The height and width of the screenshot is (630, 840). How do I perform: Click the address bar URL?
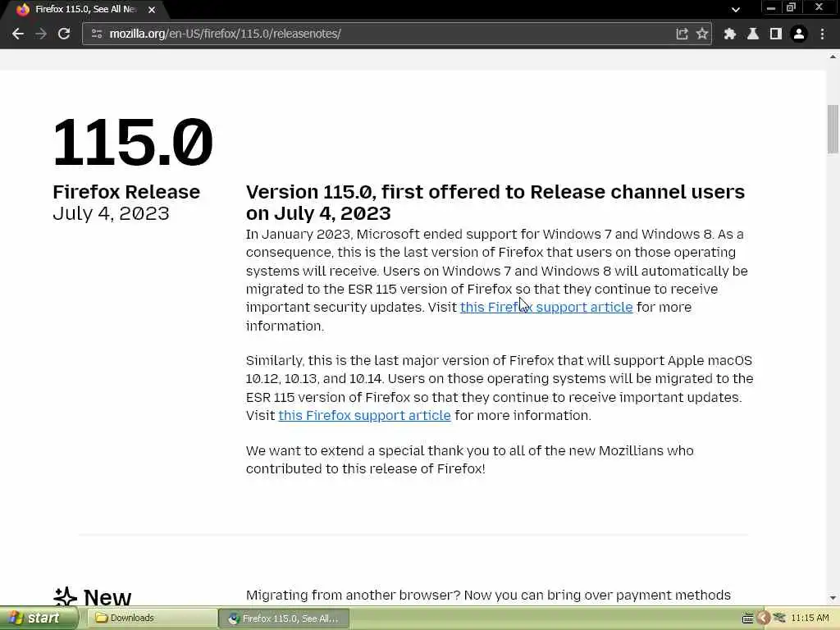pos(225,34)
